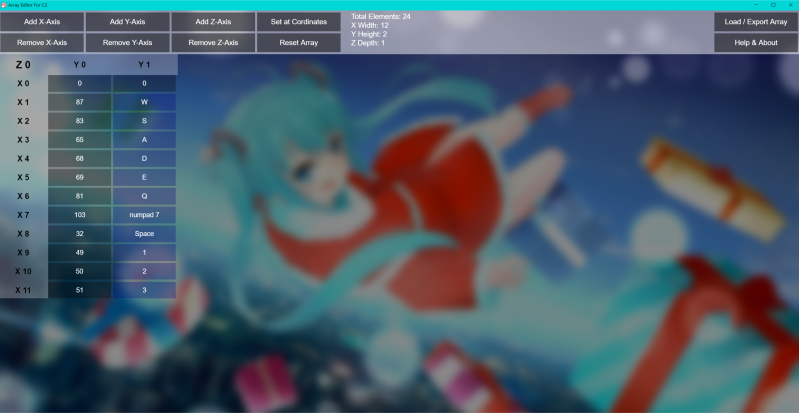Viewport: 799px width, 413px height.
Task: Click the Add Z-Axis button
Action: (213, 22)
